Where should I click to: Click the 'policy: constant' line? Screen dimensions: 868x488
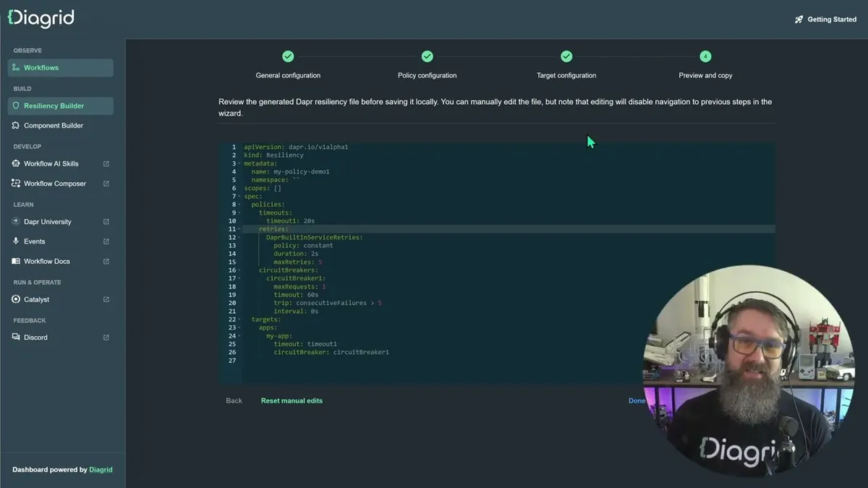pos(303,246)
